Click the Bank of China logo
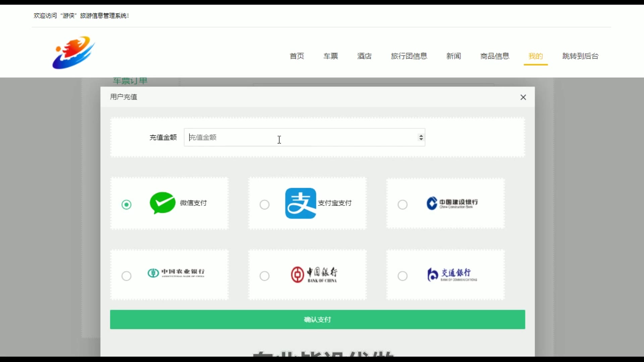 click(x=314, y=275)
